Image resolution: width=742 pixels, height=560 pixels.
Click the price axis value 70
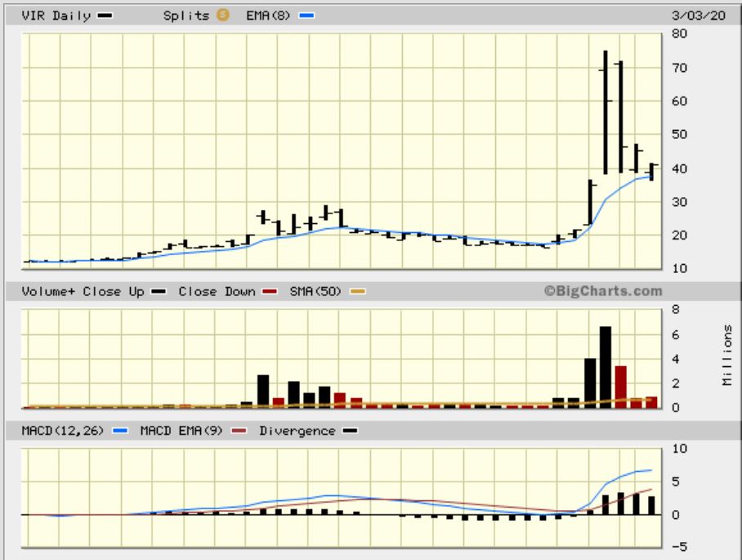point(680,68)
